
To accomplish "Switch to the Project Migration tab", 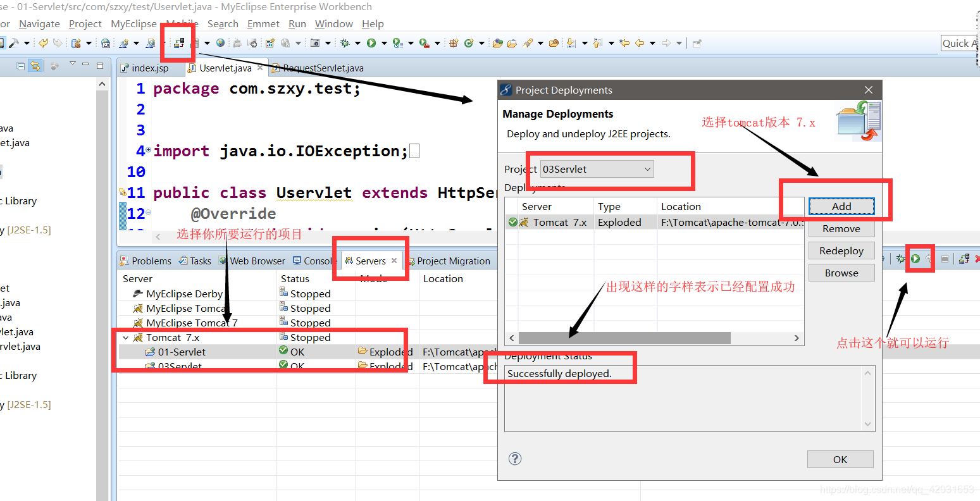I will click(449, 261).
